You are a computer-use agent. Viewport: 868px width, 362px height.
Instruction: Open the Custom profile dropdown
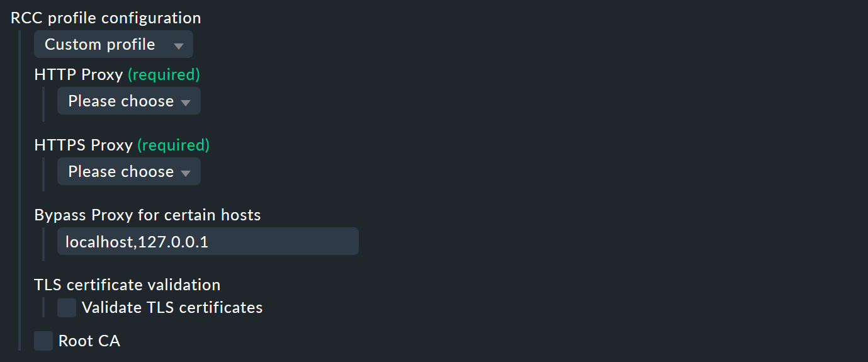(113, 44)
